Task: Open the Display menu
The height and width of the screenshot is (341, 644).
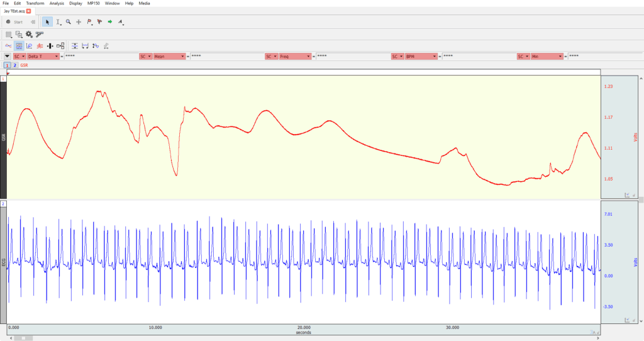Action: [75, 3]
